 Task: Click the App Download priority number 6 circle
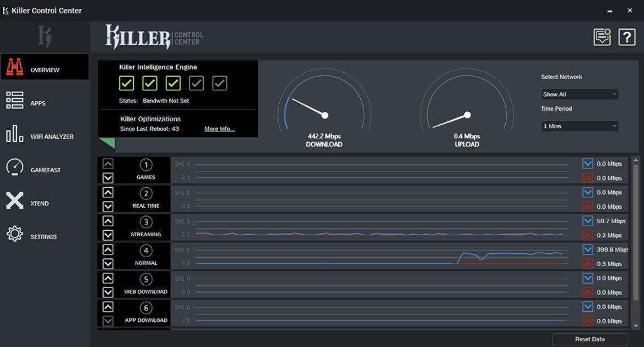point(146,308)
